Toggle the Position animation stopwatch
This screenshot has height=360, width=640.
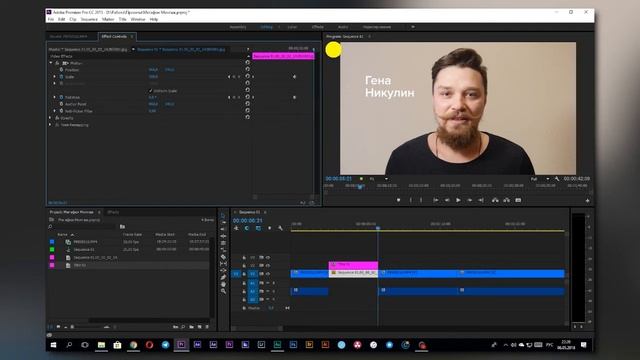pyautogui.click(x=61, y=70)
